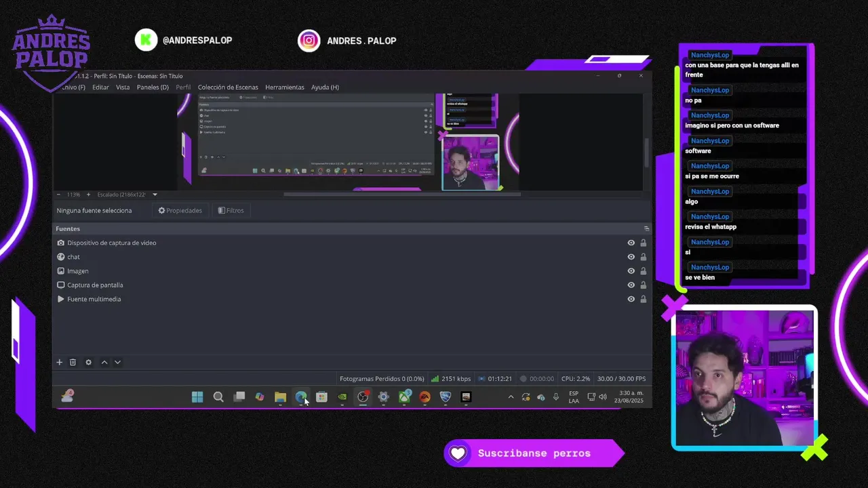The height and width of the screenshot is (488, 868).
Task: Switch to OBS Studio on the taskbar
Action: [x=363, y=397]
